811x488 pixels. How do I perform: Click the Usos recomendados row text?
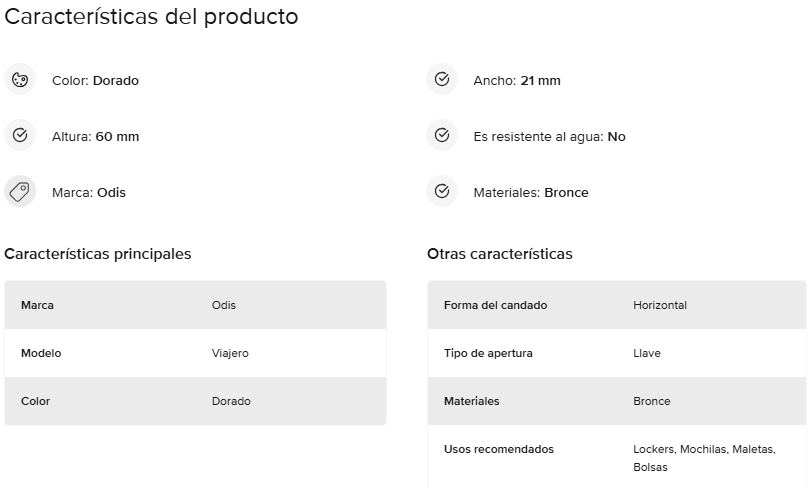click(x=499, y=449)
